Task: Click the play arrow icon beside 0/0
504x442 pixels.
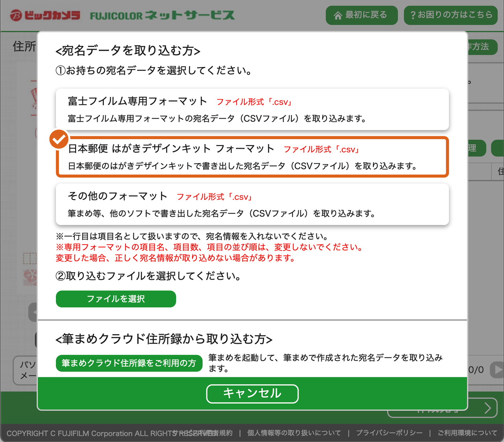Action: click(497, 370)
